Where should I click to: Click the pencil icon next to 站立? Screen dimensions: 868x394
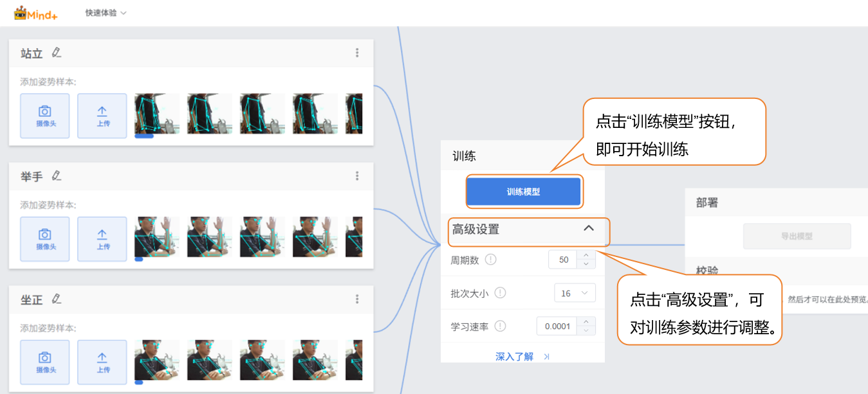[x=57, y=53]
